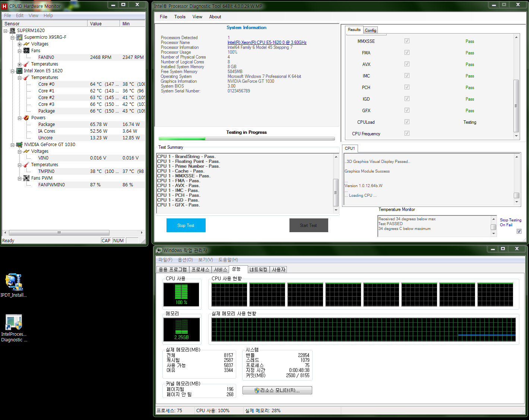Click the Results list vertical scrollbar thumb
The width and height of the screenshot is (529, 420).
(x=516, y=106)
